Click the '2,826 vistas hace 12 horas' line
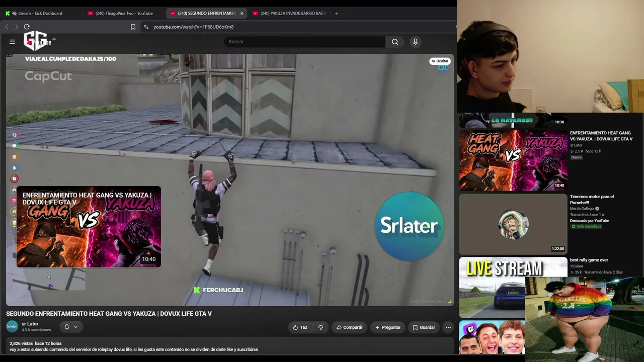644x362 pixels. click(x=36, y=343)
